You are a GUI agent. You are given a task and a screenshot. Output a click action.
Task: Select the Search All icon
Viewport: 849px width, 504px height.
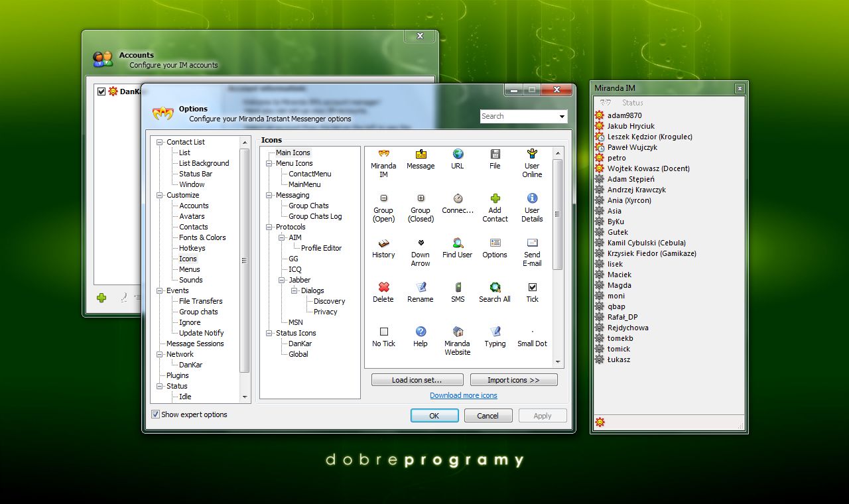point(495,287)
